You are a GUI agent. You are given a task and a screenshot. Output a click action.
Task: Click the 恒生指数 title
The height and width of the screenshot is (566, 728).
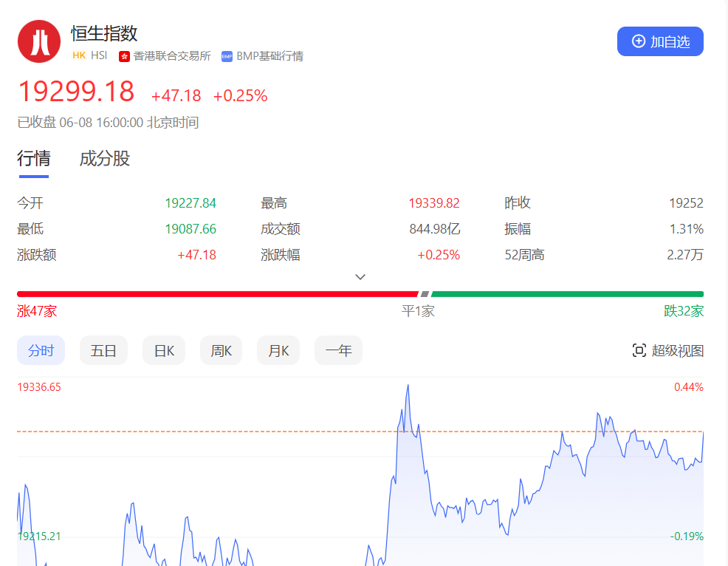[x=104, y=33]
